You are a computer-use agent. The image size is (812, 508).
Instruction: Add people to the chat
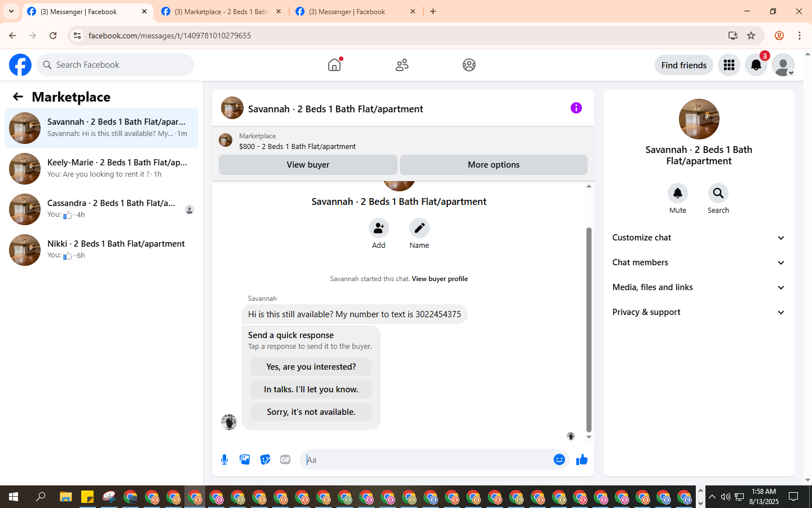pyautogui.click(x=379, y=228)
